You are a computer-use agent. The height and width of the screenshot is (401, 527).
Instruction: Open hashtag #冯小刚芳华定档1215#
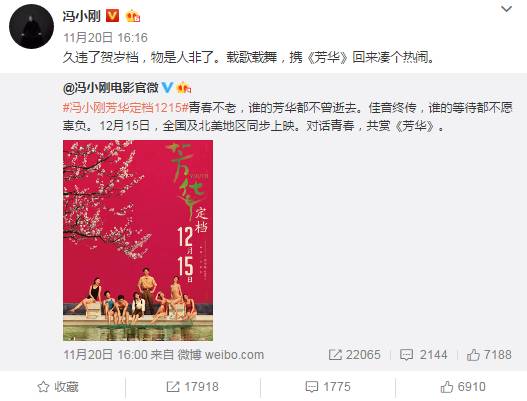coord(125,108)
